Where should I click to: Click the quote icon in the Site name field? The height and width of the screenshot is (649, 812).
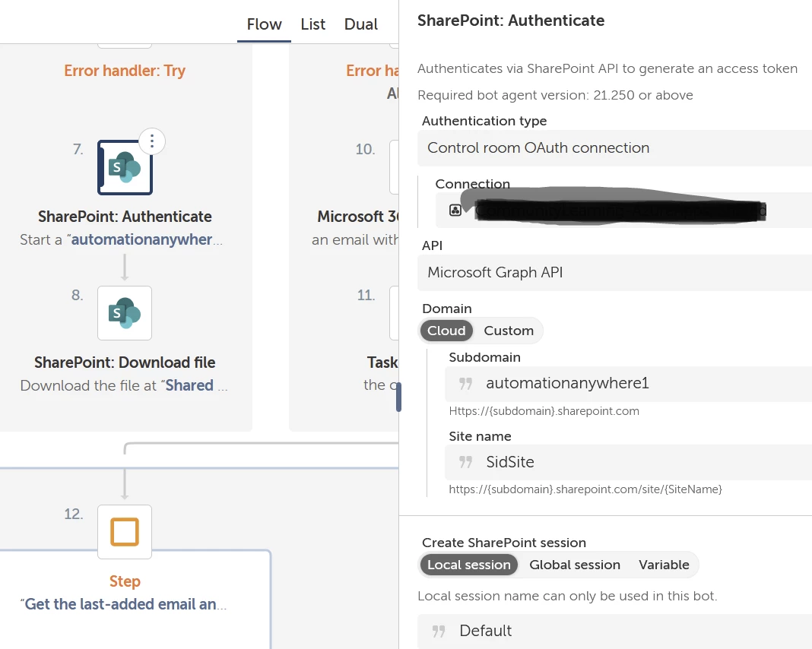click(x=465, y=461)
